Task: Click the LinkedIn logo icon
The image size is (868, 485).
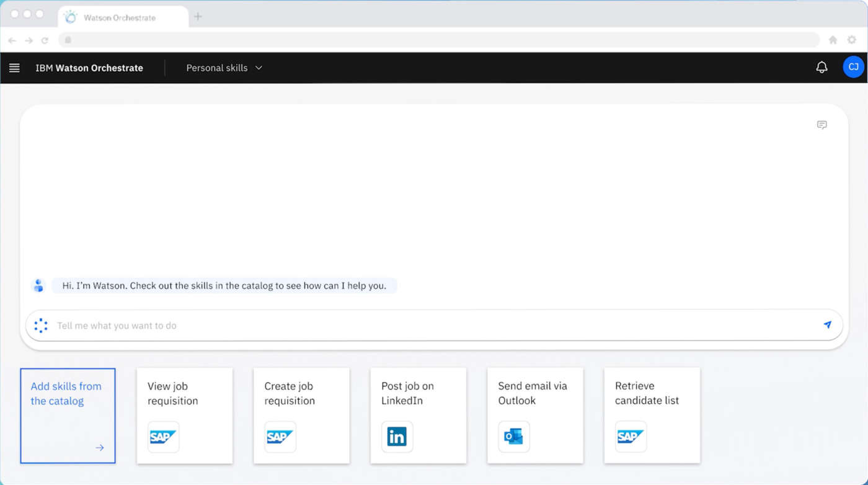Action: point(397,437)
